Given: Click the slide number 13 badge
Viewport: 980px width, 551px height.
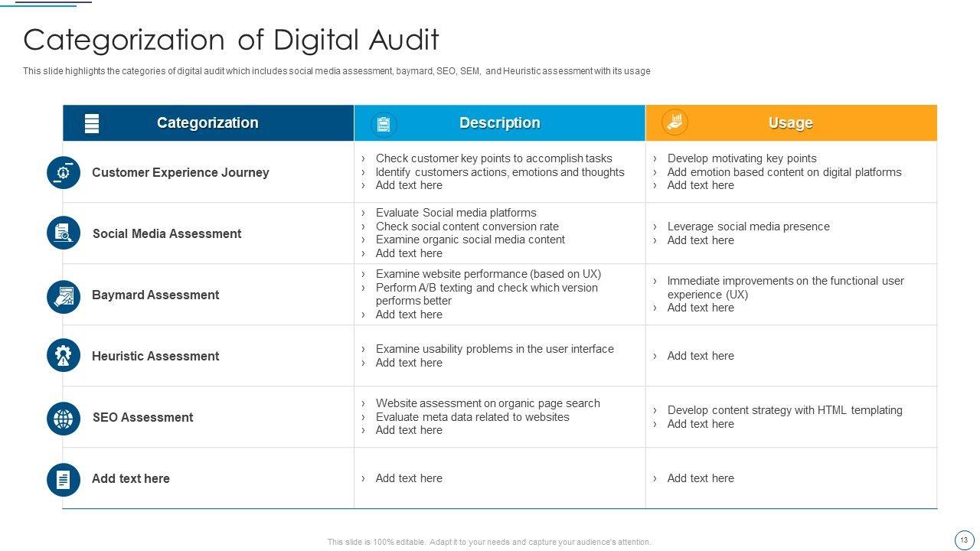Looking at the screenshot, I should (963, 540).
